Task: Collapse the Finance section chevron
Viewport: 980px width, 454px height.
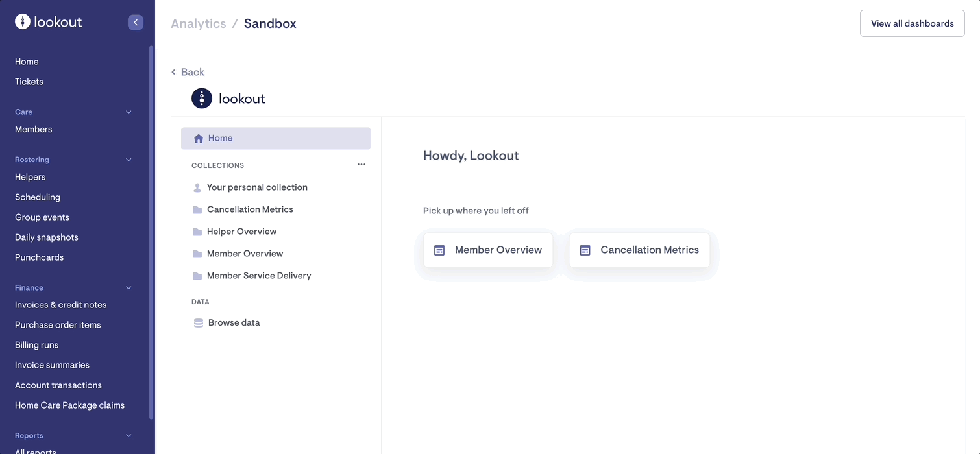Action: [129, 288]
